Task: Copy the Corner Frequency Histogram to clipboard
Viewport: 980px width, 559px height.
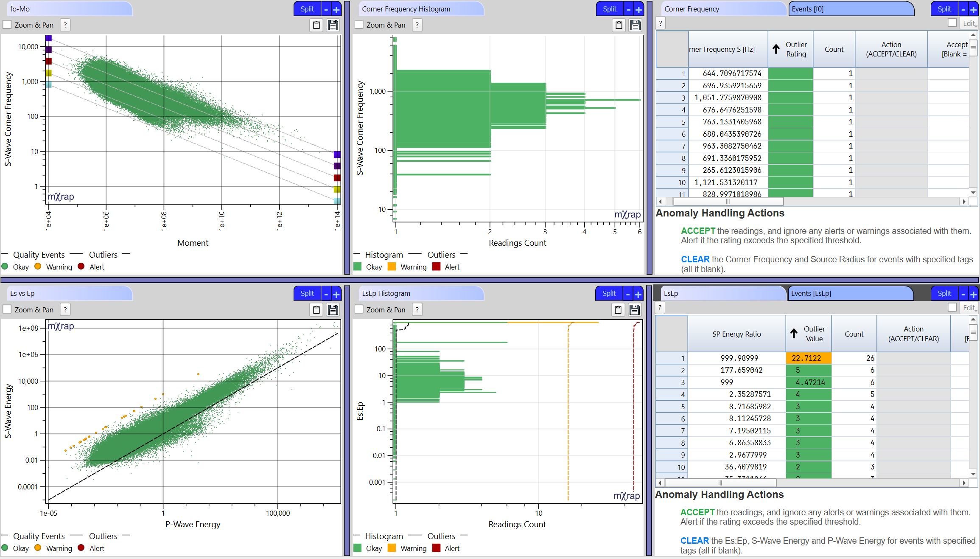Action: coord(619,25)
